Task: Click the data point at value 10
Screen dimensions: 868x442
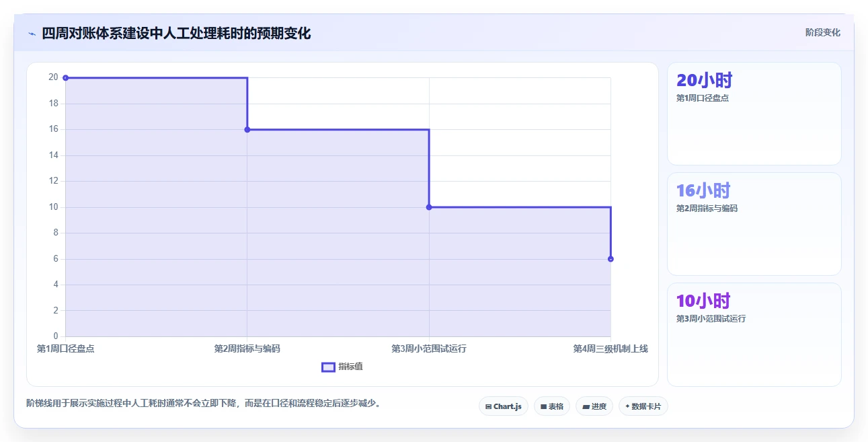Action: pyautogui.click(x=429, y=207)
